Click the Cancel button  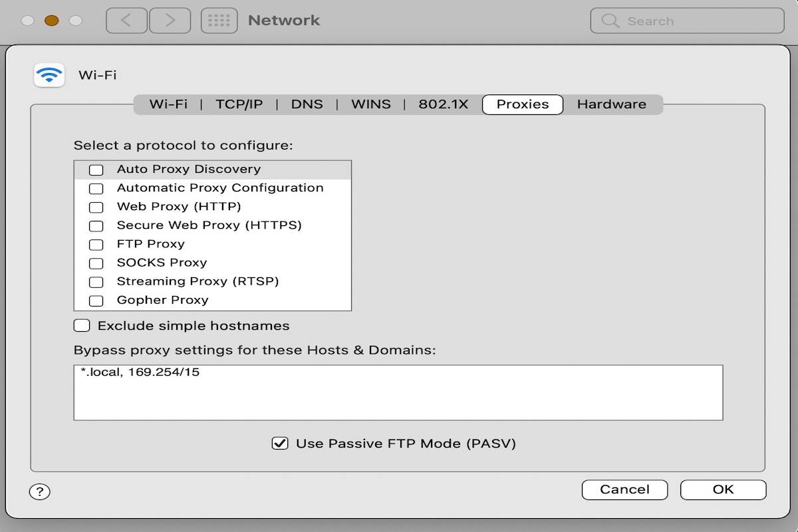(624, 489)
